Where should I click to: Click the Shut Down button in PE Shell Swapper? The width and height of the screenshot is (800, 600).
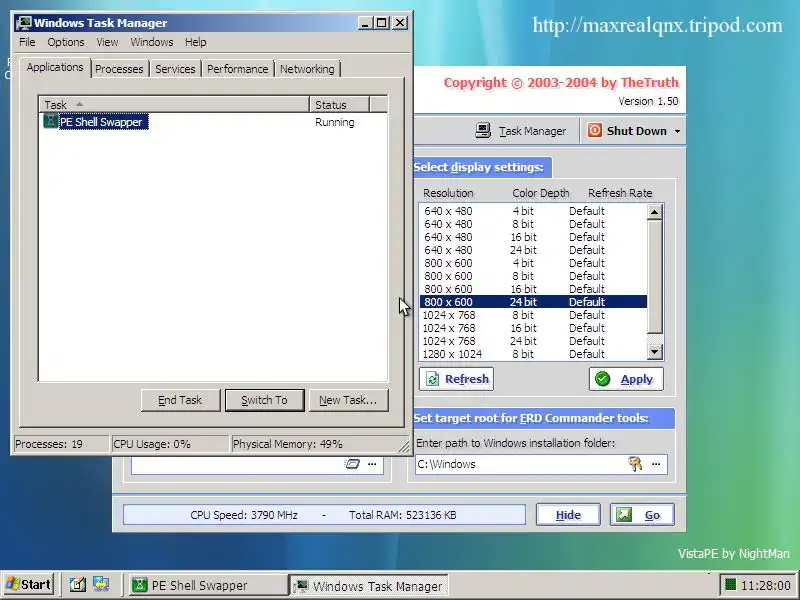click(629, 131)
